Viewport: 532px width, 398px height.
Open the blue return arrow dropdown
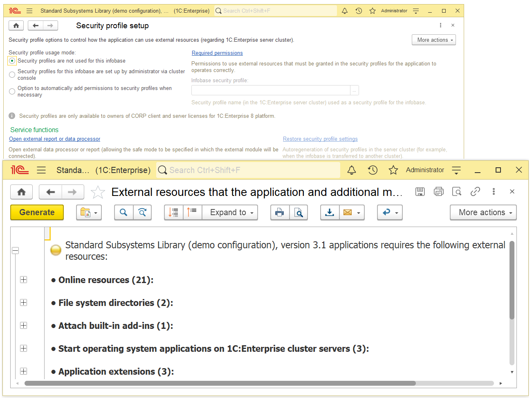[x=390, y=212]
